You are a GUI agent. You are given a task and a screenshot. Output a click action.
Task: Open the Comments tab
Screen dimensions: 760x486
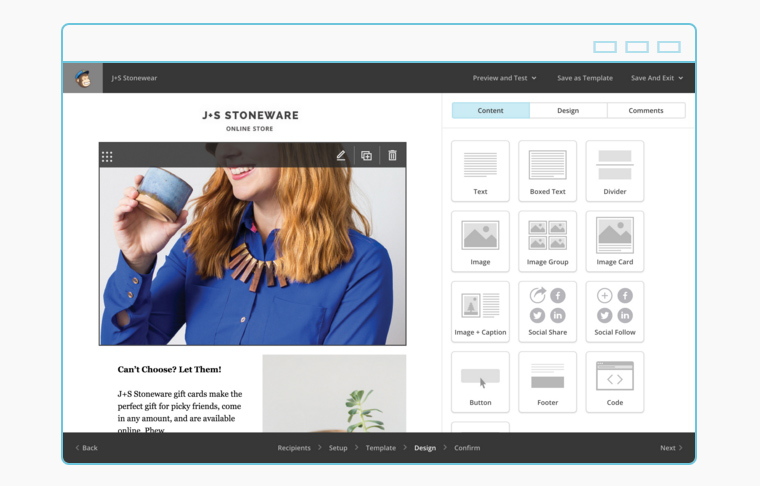pos(646,110)
